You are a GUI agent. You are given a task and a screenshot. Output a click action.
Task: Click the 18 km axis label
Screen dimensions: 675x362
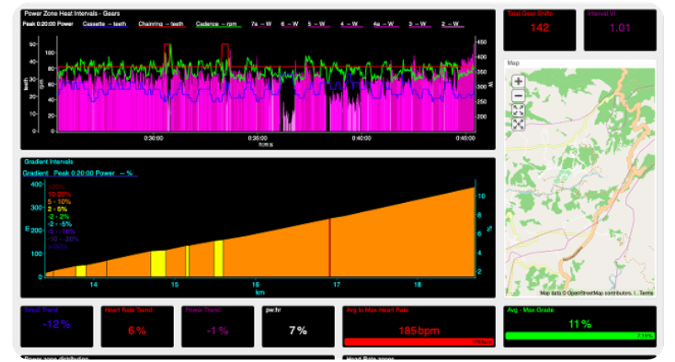[x=418, y=285]
